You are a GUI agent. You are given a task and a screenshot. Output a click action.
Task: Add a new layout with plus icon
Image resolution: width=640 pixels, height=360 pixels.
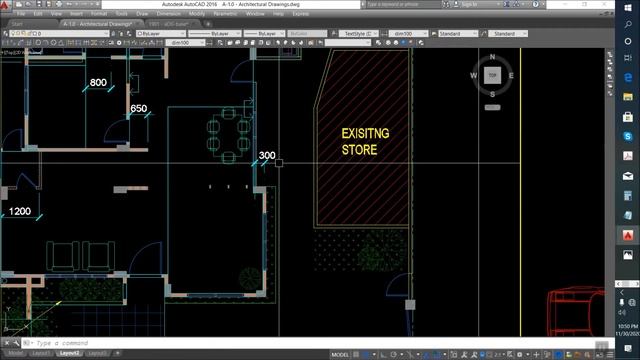118,353
